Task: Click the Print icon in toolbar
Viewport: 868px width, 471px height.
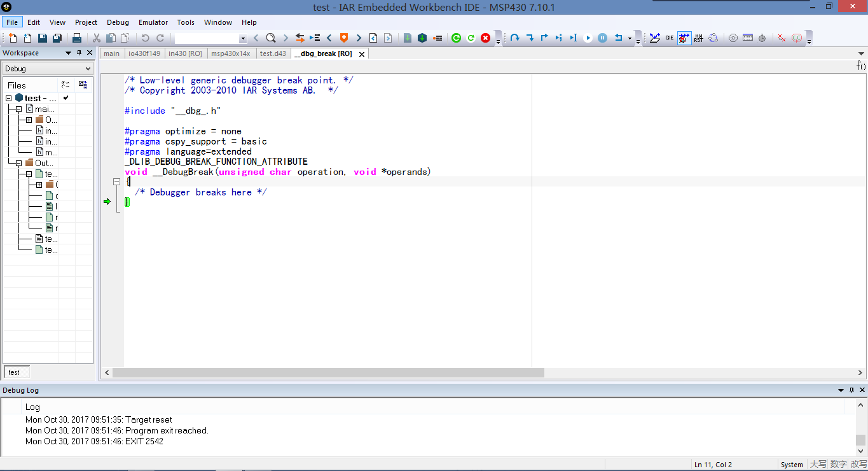Action: point(76,38)
